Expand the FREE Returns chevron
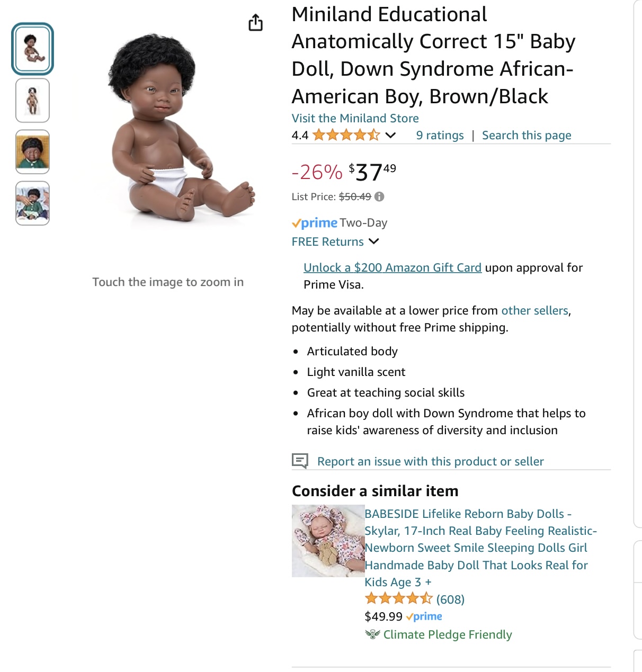Screen dimensions: 642x672 point(374,241)
